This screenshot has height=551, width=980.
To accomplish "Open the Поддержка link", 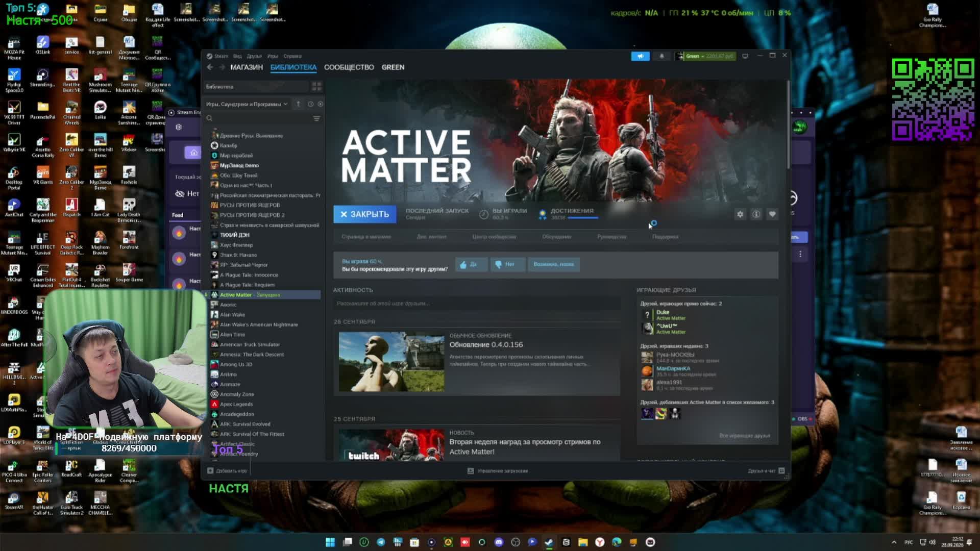I will pyautogui.click(x=665, y=237).
